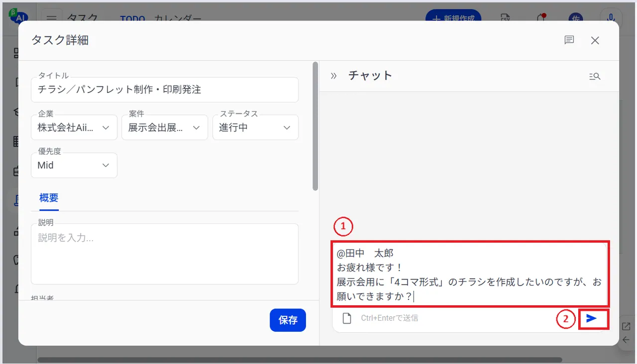Viewport: 637px width, 364px height.
Task: Click the microphone icon in top right
Action: tap(611, 17)
